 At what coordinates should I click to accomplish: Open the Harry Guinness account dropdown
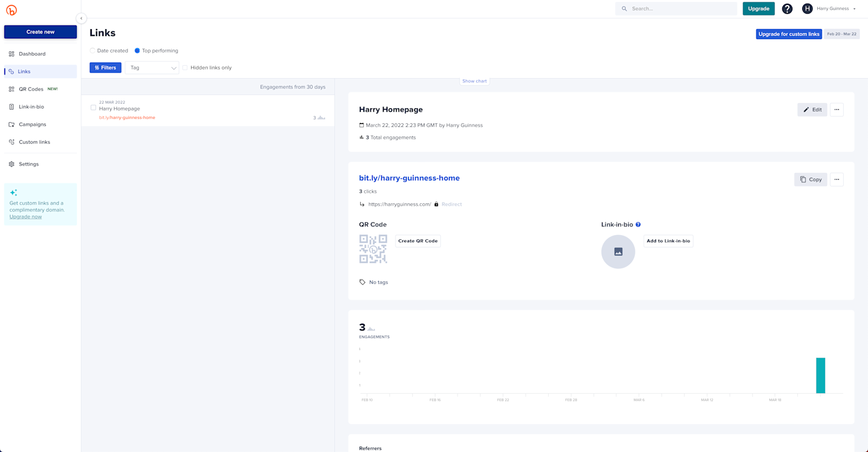pos(836,9)
